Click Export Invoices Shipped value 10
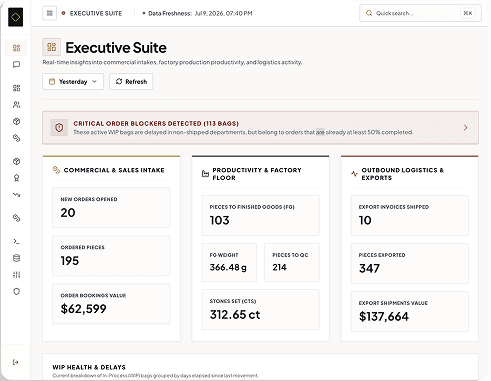Viewport: 491px width, 381px height. click(365, 220)
